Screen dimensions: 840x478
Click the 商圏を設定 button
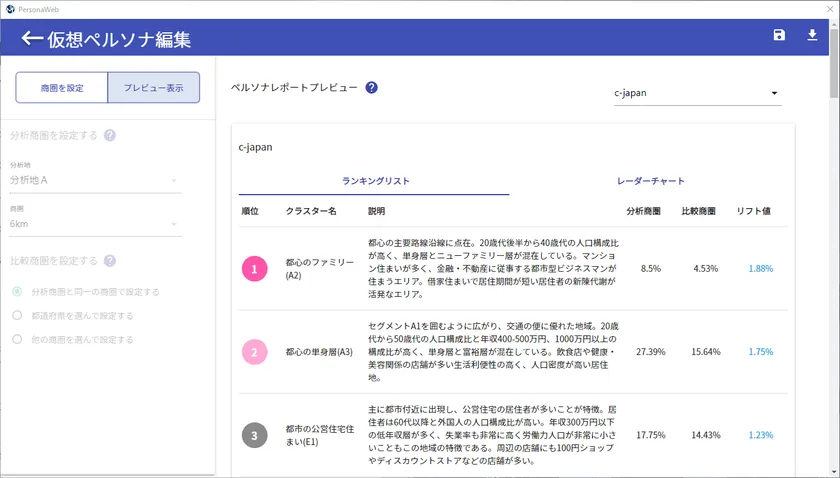[x=61, y=88]
